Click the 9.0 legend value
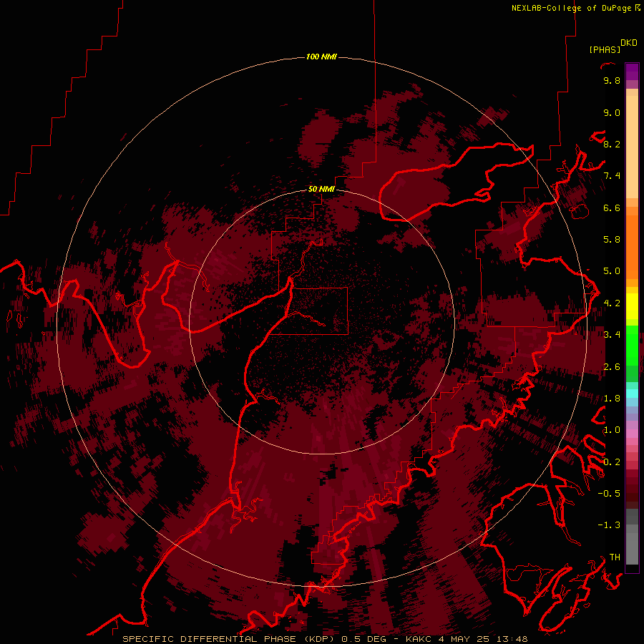 click(x=612, y=113)
